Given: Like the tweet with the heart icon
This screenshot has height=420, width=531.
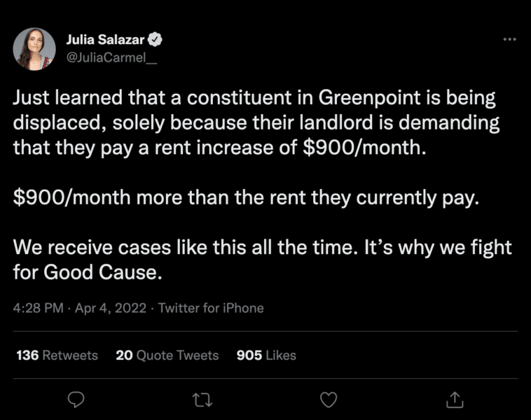Looking at the screenshot, I should point(328,399).
